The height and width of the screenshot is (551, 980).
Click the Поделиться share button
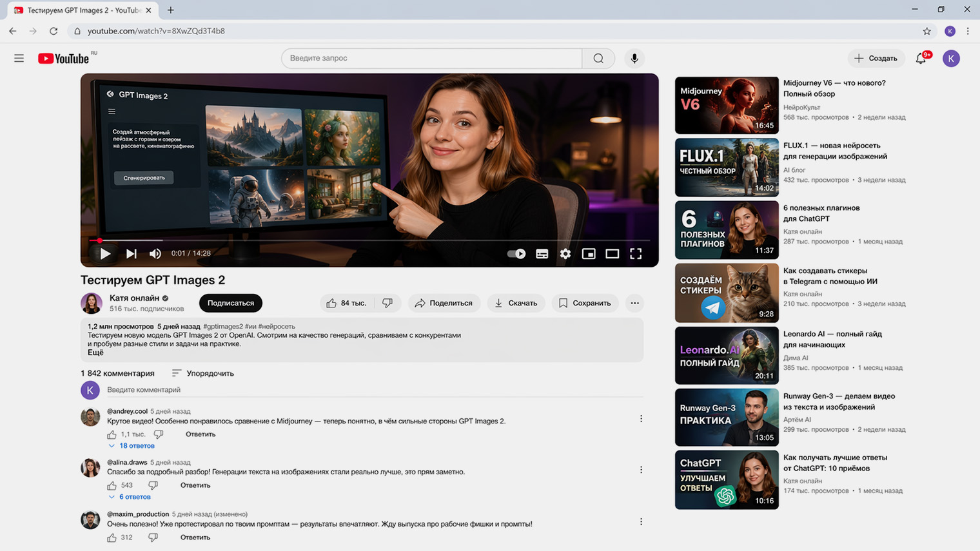[444, 303]
